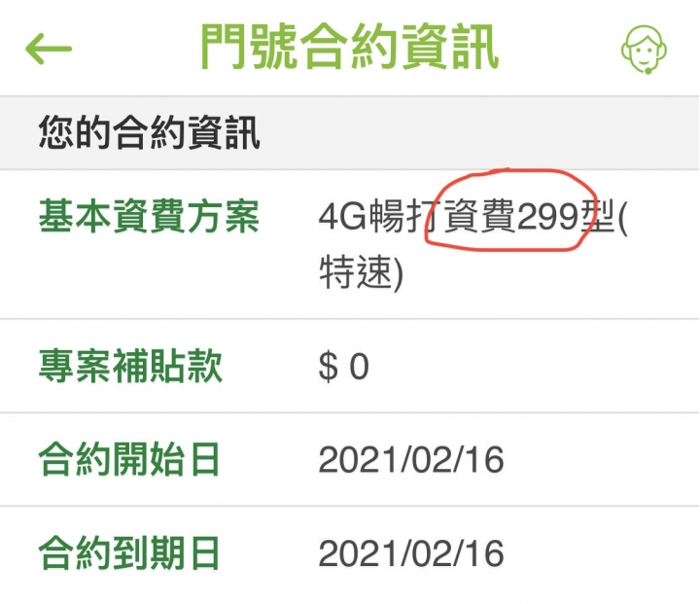Viewport: 700px width, 604px height.
Task: Tap the green back arrow
Action: pos(49,49)
